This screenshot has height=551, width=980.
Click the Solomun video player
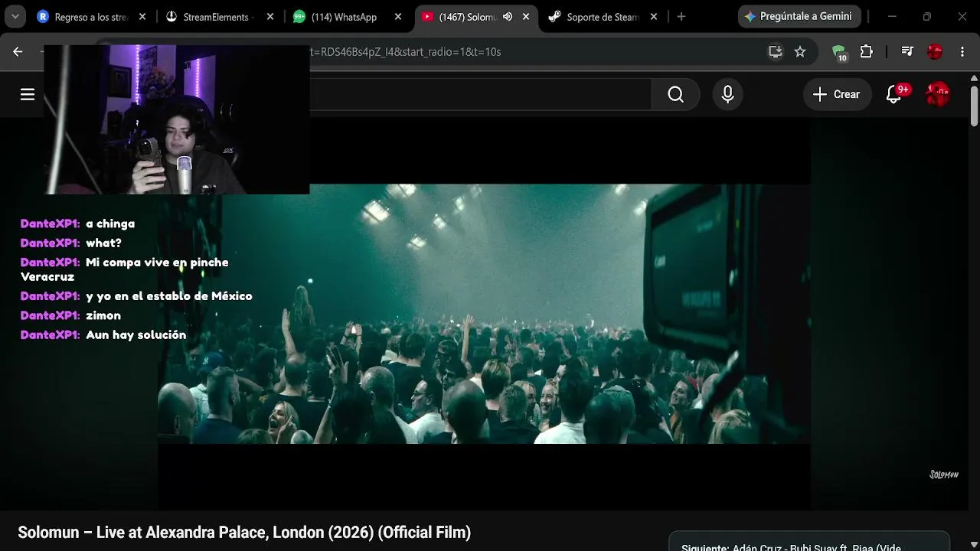point(484,314)
